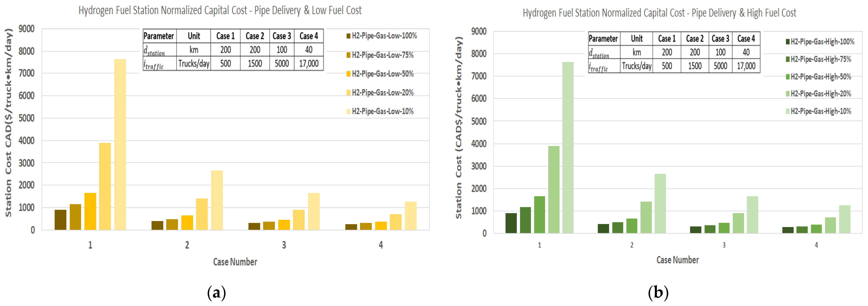Click the darkest green bar in case 1

pos(511,223)
